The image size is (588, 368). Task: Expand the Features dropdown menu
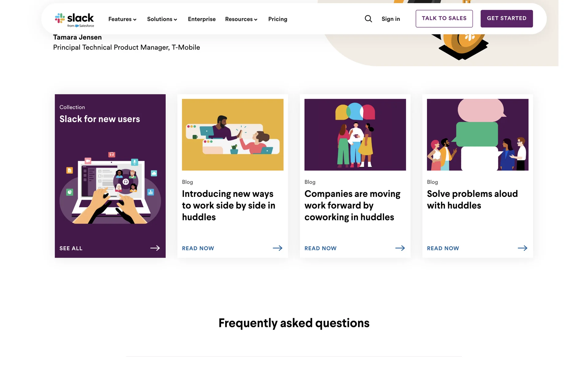pos(122,19)
